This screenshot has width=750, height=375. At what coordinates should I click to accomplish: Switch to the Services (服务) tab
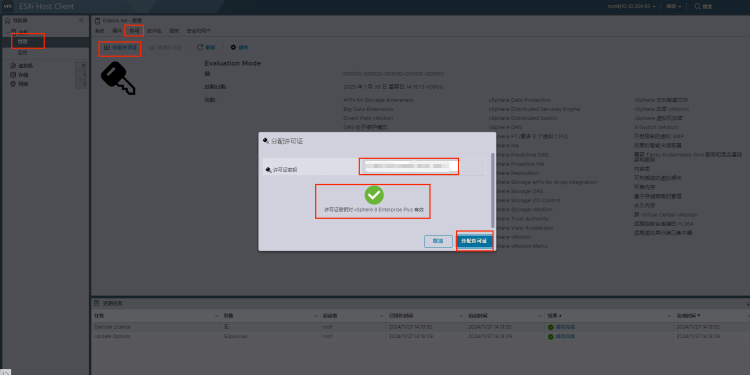click(174, 31)
